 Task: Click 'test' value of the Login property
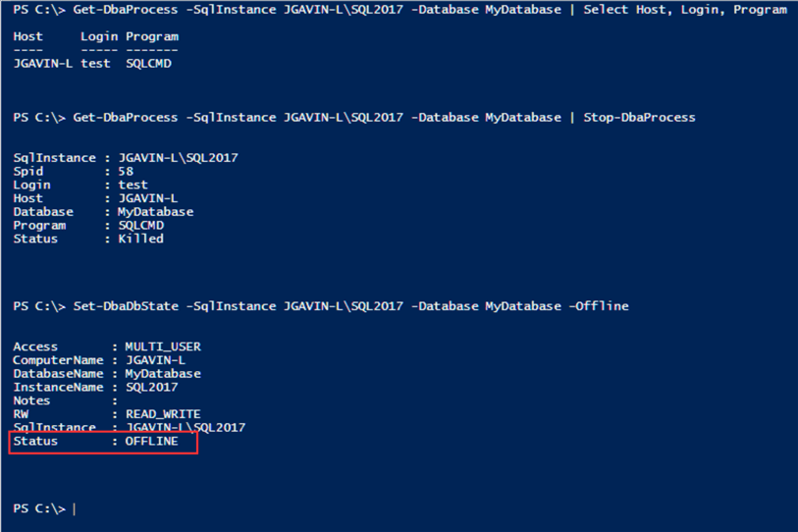pos(133,185)
